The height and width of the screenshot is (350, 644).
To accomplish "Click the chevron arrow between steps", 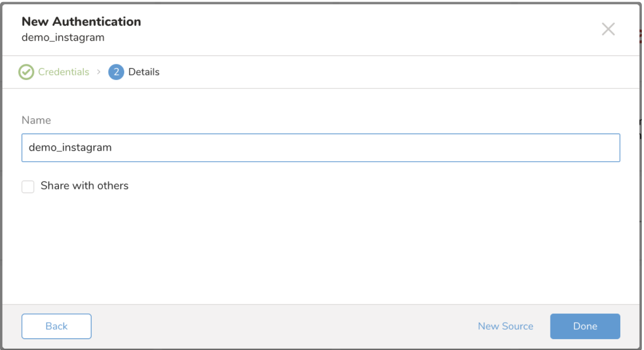I will pos(99,72).
